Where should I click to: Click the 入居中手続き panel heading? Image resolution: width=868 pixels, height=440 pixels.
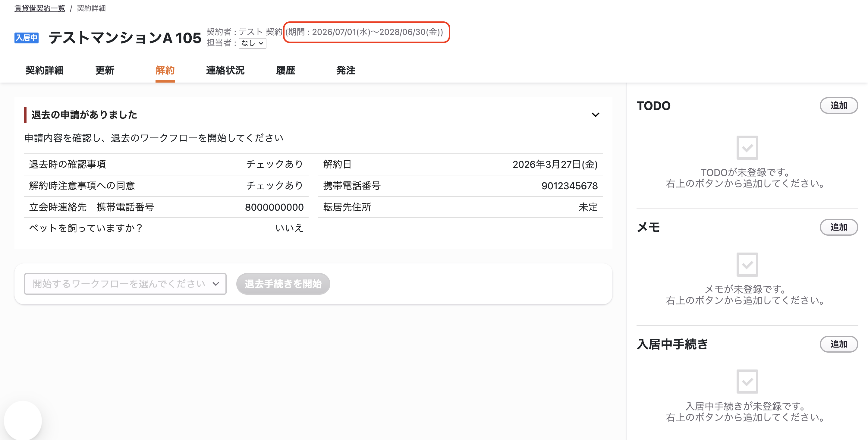pos(672,344)
